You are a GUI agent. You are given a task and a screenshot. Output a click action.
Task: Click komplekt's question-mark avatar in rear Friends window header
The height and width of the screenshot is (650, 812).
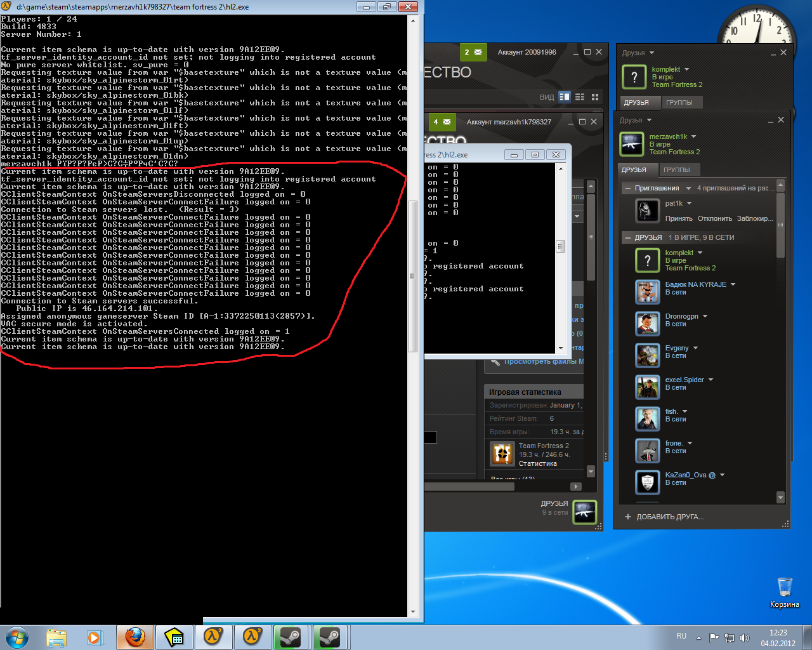click(634, 77)
